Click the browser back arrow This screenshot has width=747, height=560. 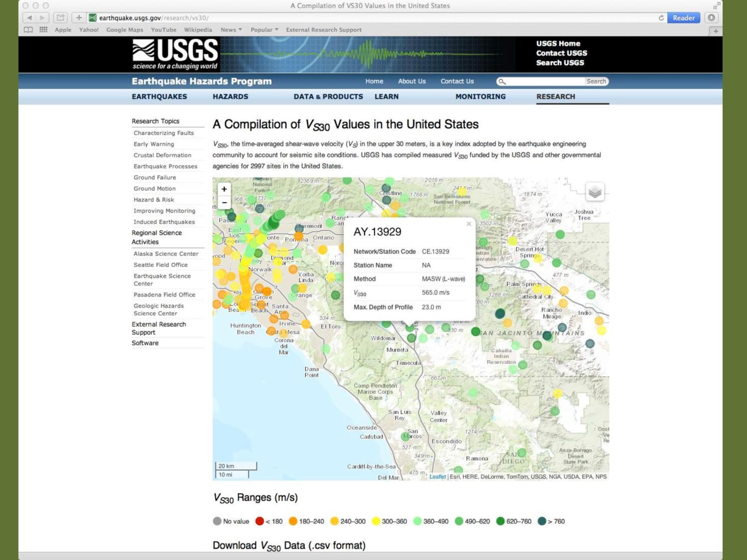tap(29, 18)
